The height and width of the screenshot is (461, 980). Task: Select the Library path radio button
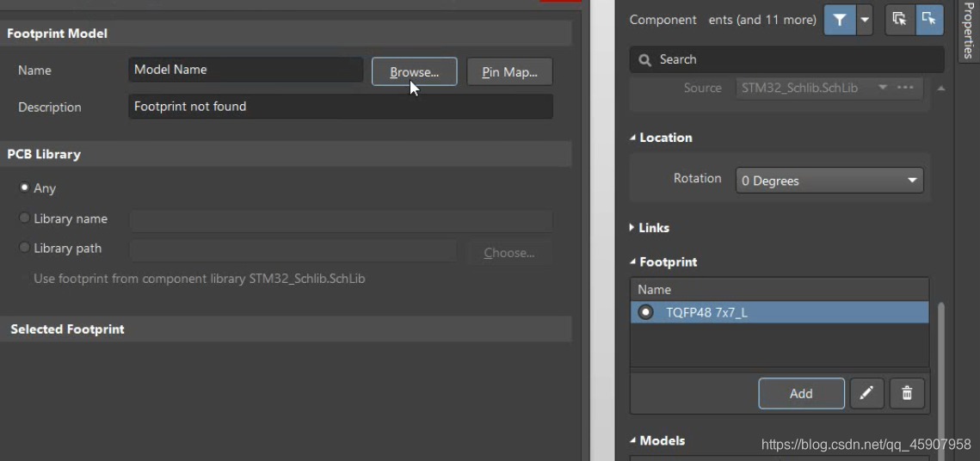click(x=24, y=248)
